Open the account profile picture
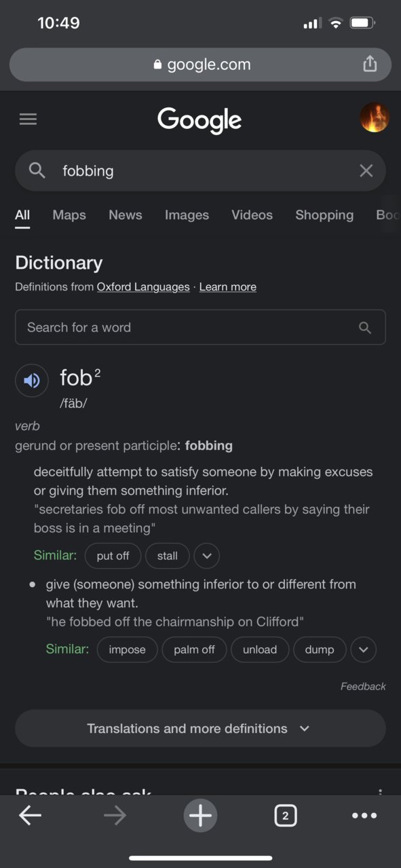Viewport: 401px width, 868px height. (x=375, y=118)
